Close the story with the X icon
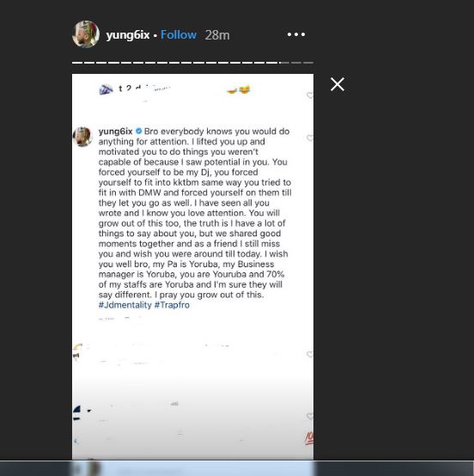The image size is (474, 476). click(337, 84)
